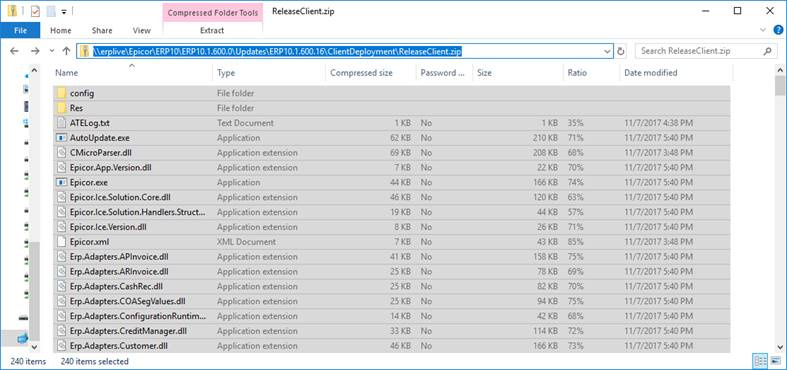Click the Forward navigation arrow
Viewport: 787px width, 370px height.
coord(35,51)
